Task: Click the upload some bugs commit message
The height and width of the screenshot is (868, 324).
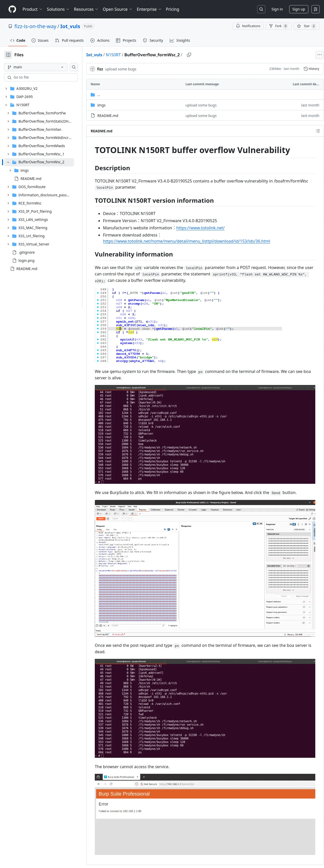Action: pos(120,69)
